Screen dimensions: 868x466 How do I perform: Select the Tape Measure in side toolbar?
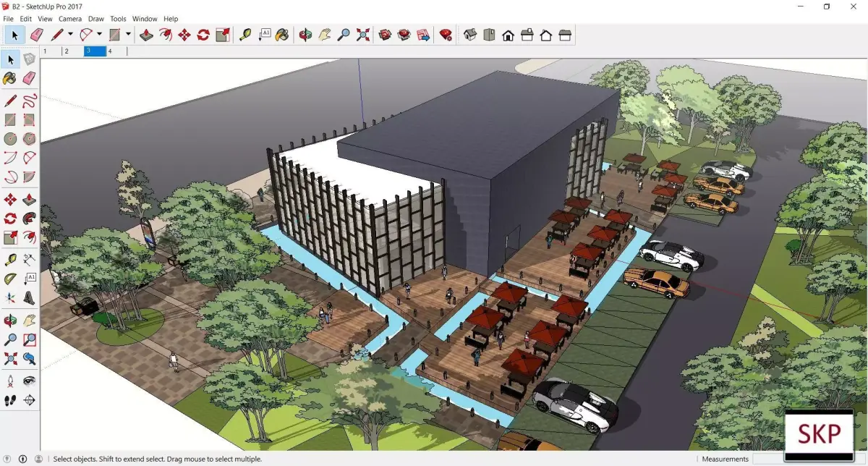tap(10, 259)
